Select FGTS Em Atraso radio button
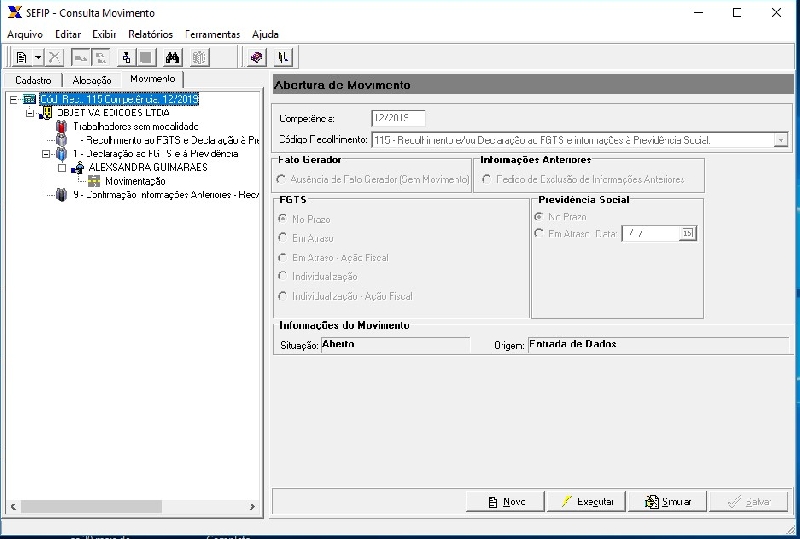 coord(282,238)
